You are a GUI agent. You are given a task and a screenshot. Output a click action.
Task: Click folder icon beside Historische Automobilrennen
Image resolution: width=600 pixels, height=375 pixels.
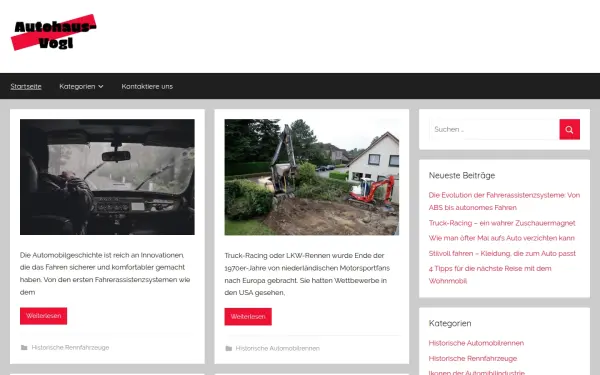coord(229,348)
